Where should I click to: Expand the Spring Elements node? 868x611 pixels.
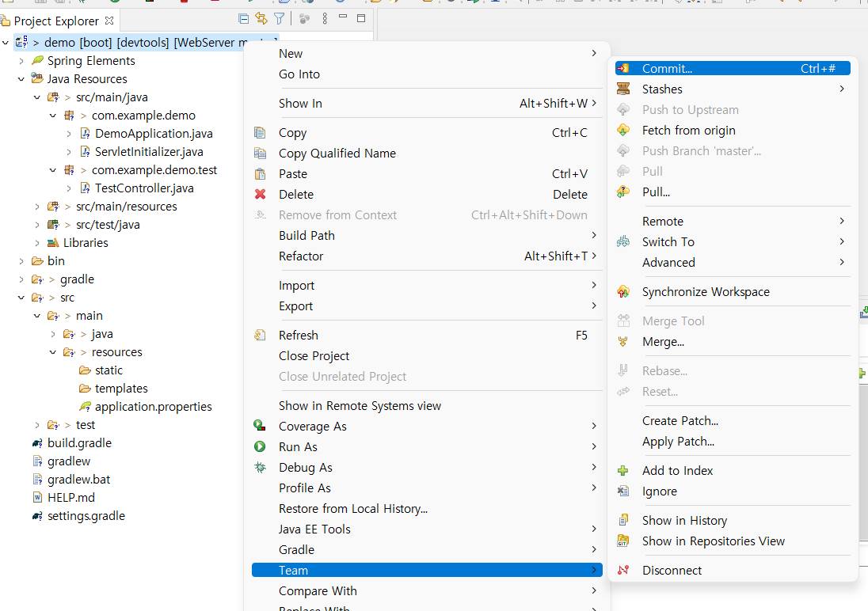coord(21,61)
